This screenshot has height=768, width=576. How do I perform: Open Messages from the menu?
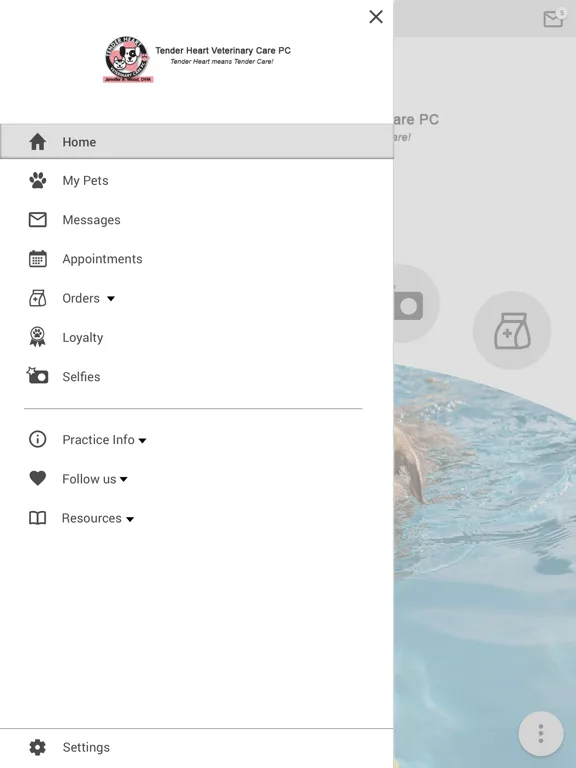pos(92,220)
